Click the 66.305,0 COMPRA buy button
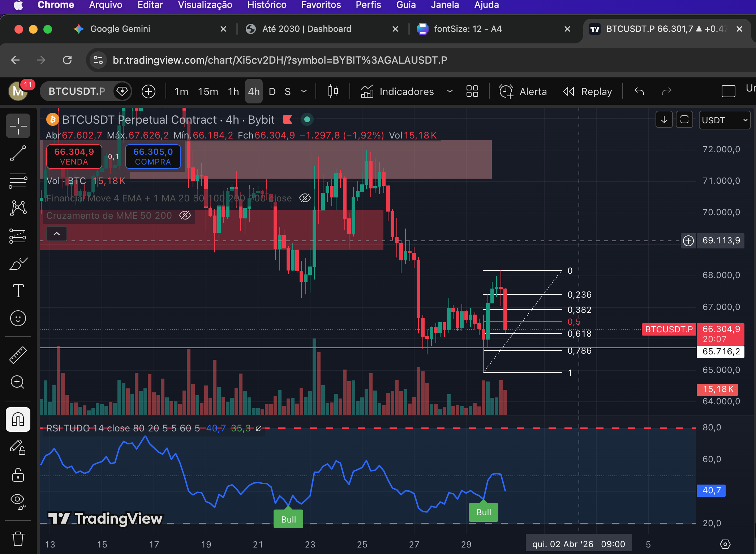This screenshot has height=554, width=756. coord(153,157)
